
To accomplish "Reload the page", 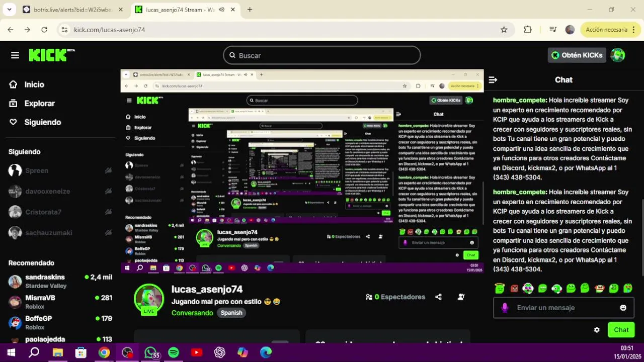I will point(44,30).
